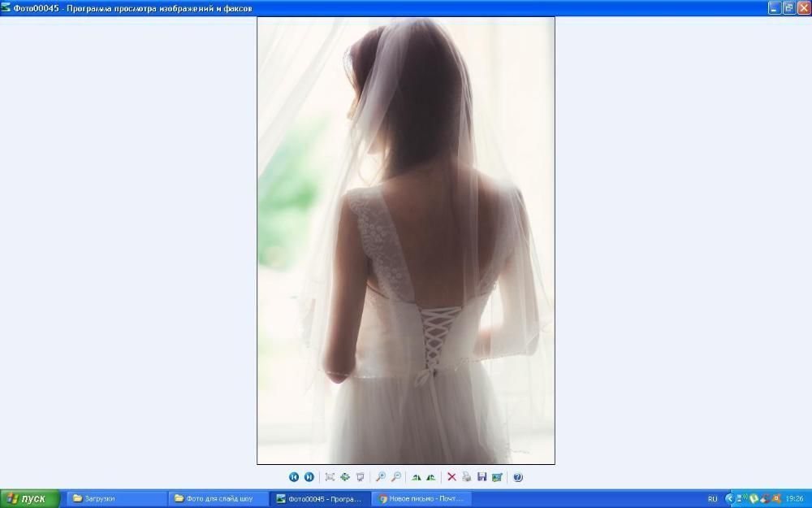Open the Пуск start menu
This screenshot has width=812, height=508.
coord(30,499)
